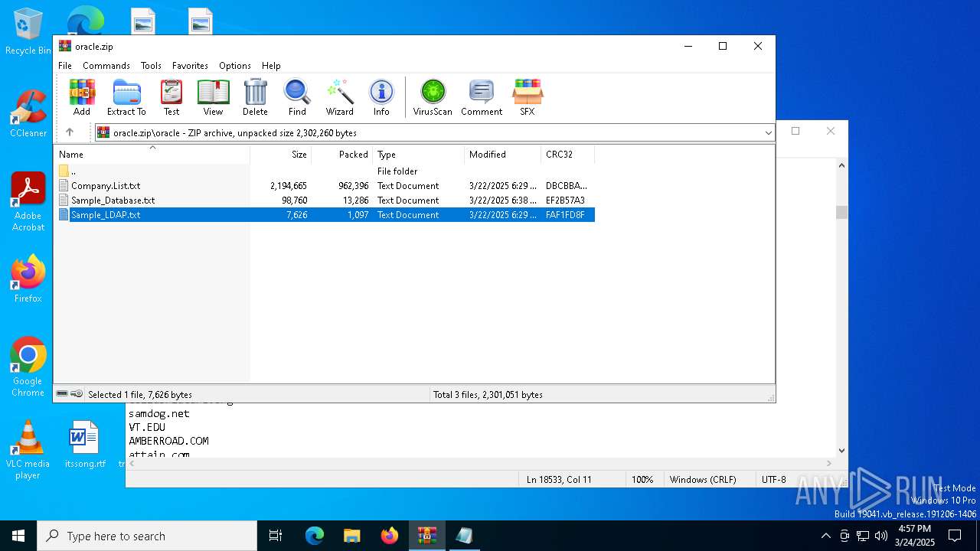The width and height of the screenshot is (980, 551).
Task: Open Task View on taskbar
Action: pos(276,536)
